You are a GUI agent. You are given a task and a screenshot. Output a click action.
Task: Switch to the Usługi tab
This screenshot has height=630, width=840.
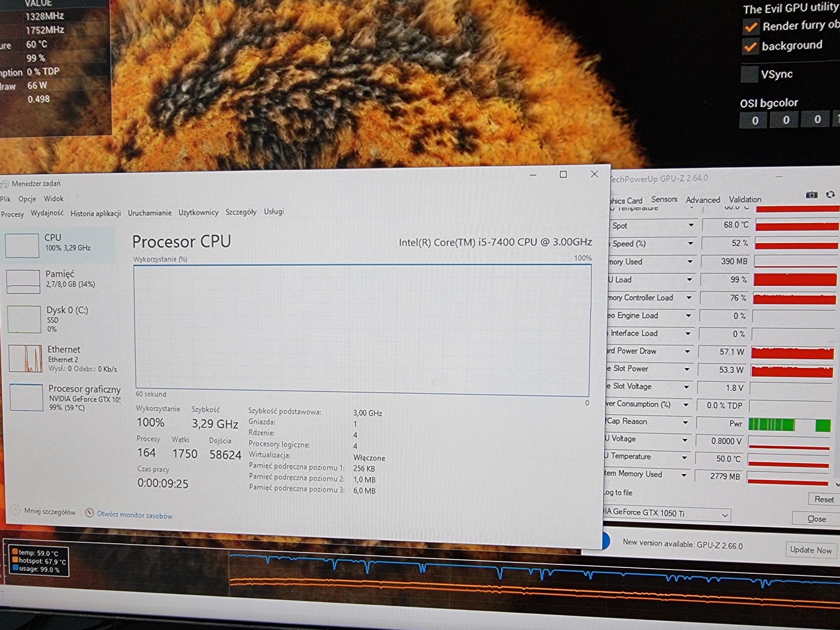click(274, 212)
